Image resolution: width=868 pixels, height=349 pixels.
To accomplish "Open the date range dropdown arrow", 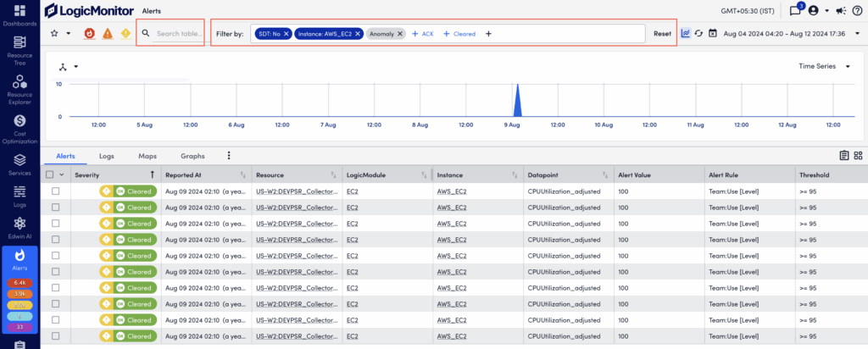I will 857,34.
